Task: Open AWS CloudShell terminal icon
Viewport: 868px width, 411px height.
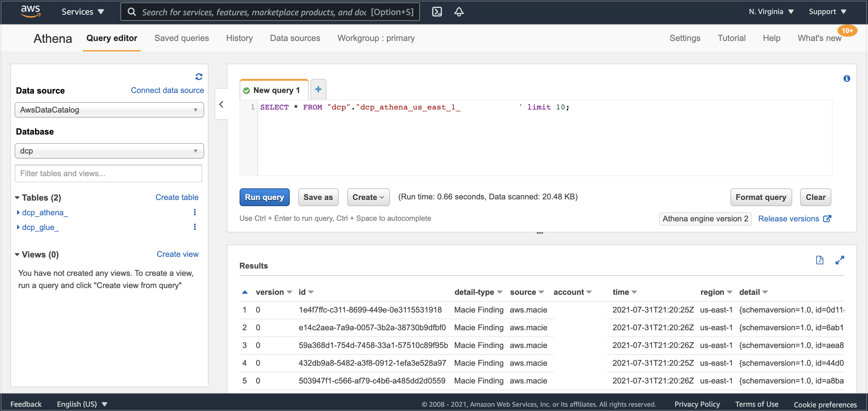Action: (437, 12)
